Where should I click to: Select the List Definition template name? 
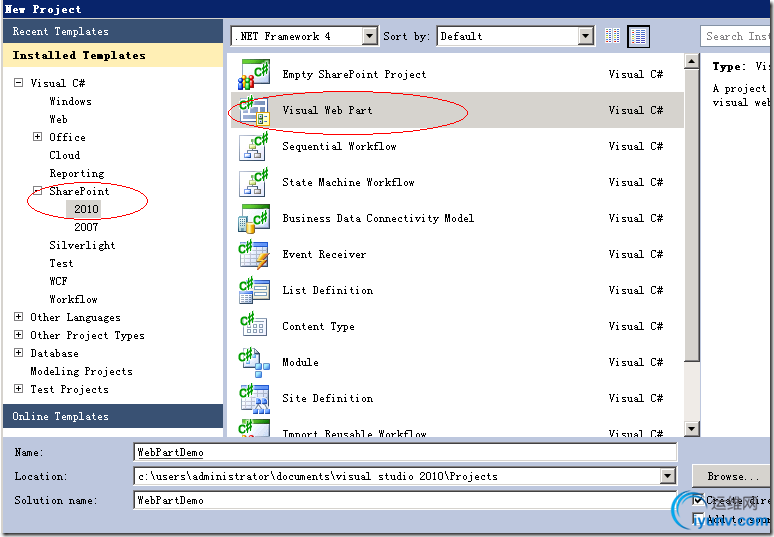pos(328,291)
